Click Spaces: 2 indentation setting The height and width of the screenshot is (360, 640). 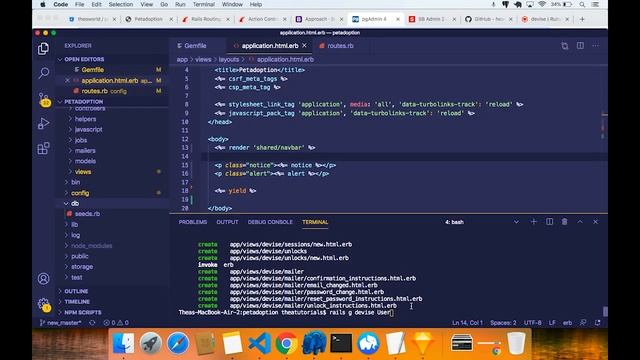tap(503, 322)
